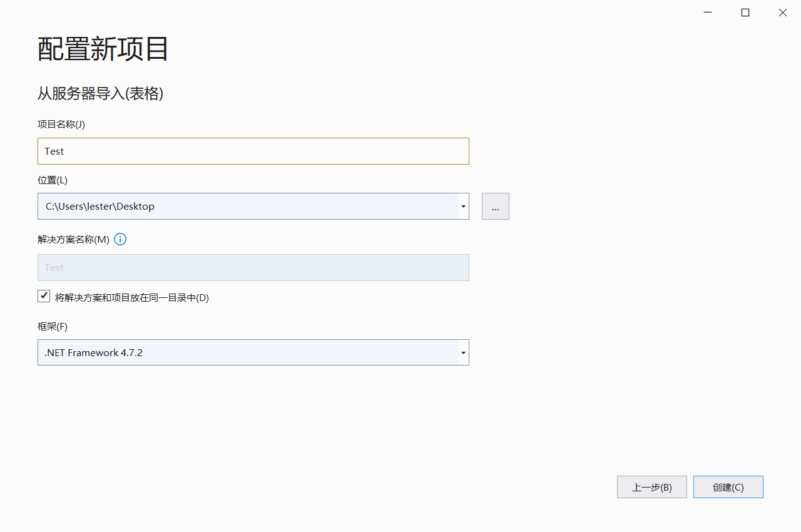Click the 解决方案名称(M) label
The image size is (801, 532).
click(73, 240)
